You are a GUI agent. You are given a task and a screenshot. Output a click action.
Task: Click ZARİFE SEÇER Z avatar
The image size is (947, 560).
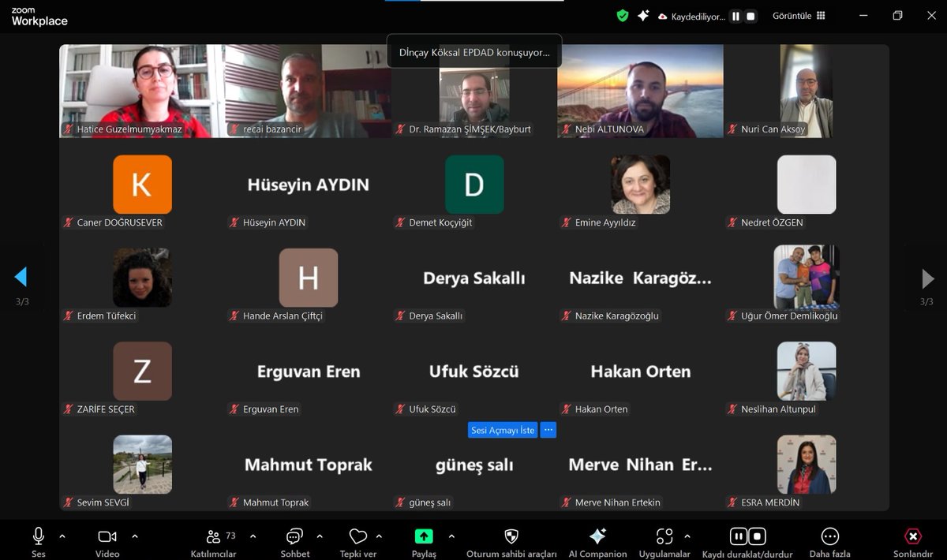click(142, 371)
